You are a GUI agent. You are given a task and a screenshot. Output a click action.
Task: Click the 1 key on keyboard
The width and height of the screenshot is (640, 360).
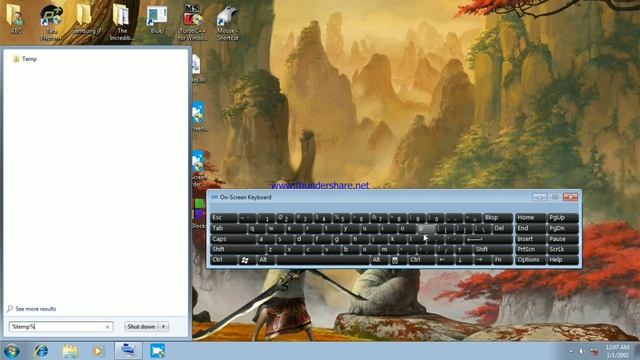(x=267, y=218)
